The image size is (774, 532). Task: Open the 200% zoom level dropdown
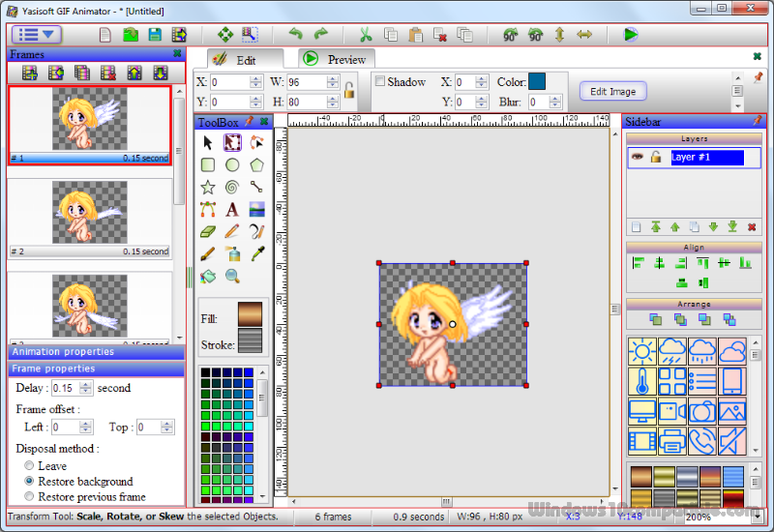coord(758,517)
